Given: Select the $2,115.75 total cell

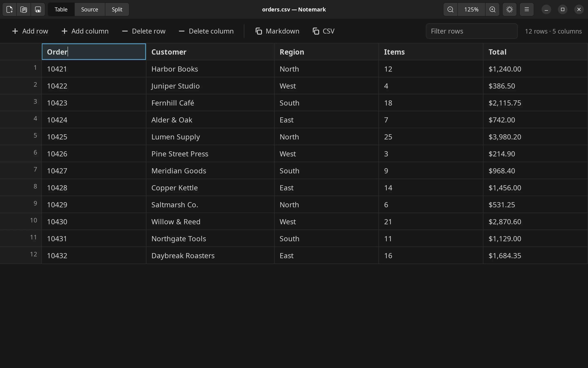Looking at the screenshot, I should pyautogui.click(x=536, y=103).
